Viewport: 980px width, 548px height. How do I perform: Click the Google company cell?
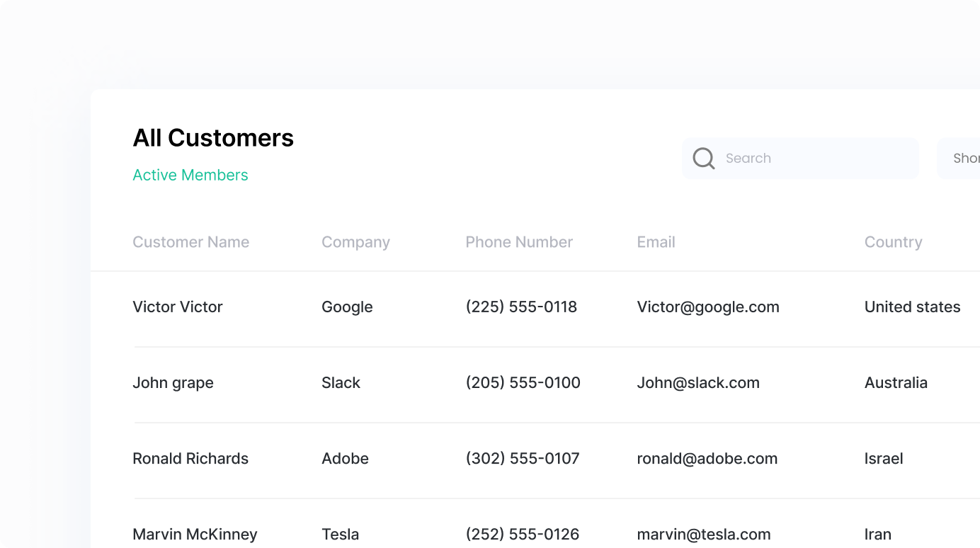(347, 307)
